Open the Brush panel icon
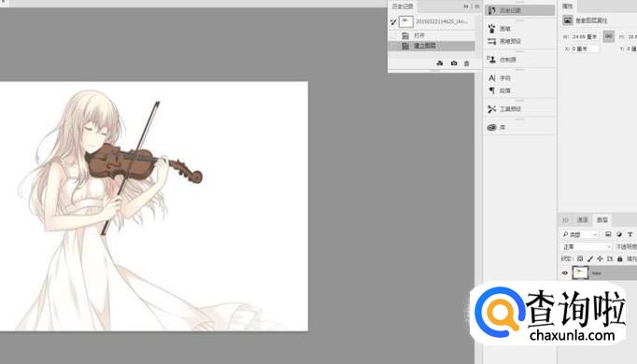Image resolution: width=637 pixels, height=364 pixels. point(491,28)
